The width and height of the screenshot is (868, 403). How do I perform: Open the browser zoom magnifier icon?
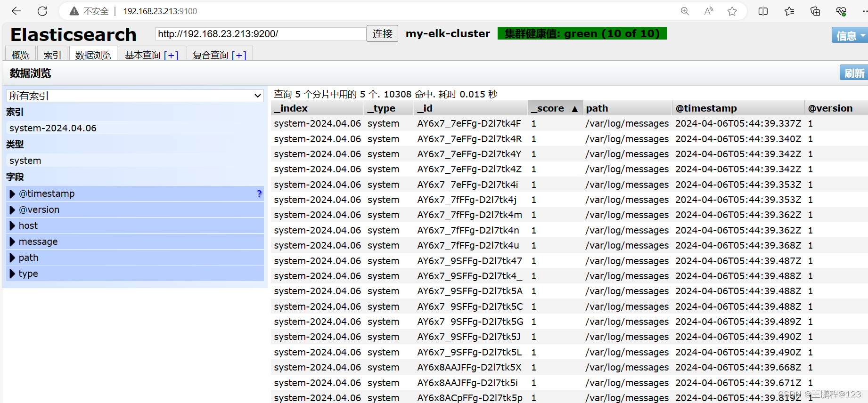click(685, 11)
